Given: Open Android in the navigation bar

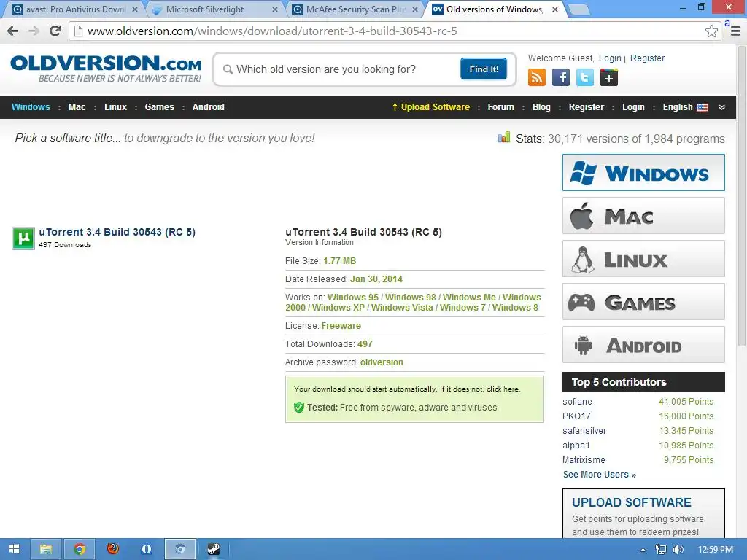Looking at the screenshot, I should [208, 107].
